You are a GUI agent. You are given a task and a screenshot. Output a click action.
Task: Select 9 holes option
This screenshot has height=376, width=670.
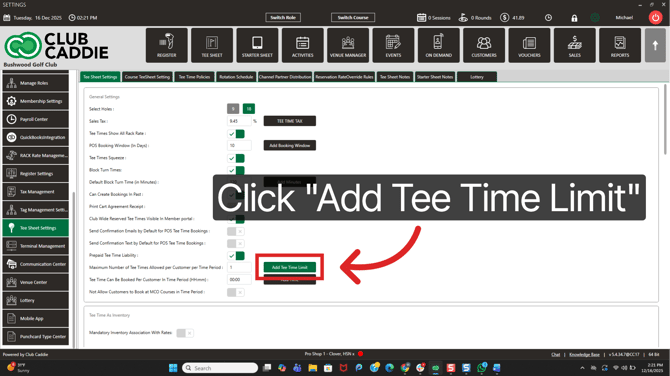click(x=233, y=109)
